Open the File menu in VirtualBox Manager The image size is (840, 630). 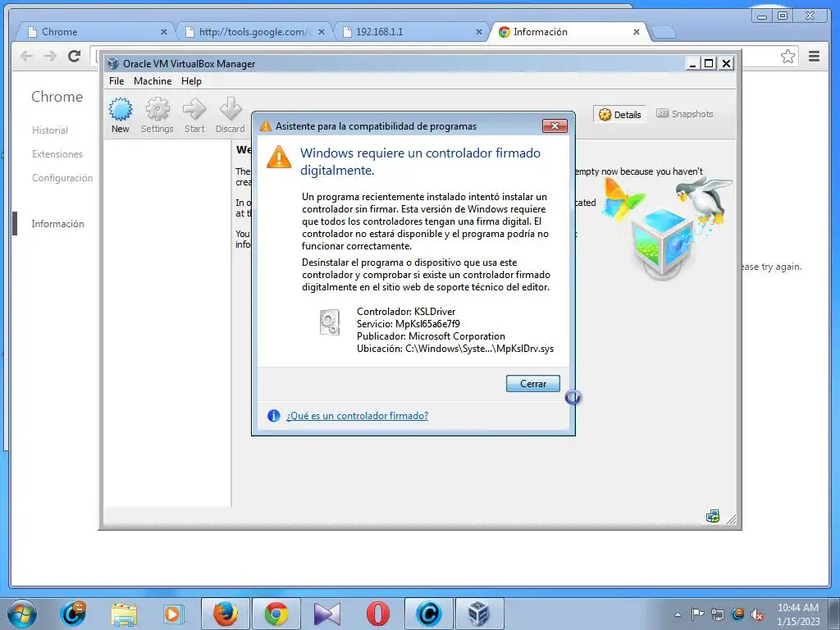pos(116,81)
